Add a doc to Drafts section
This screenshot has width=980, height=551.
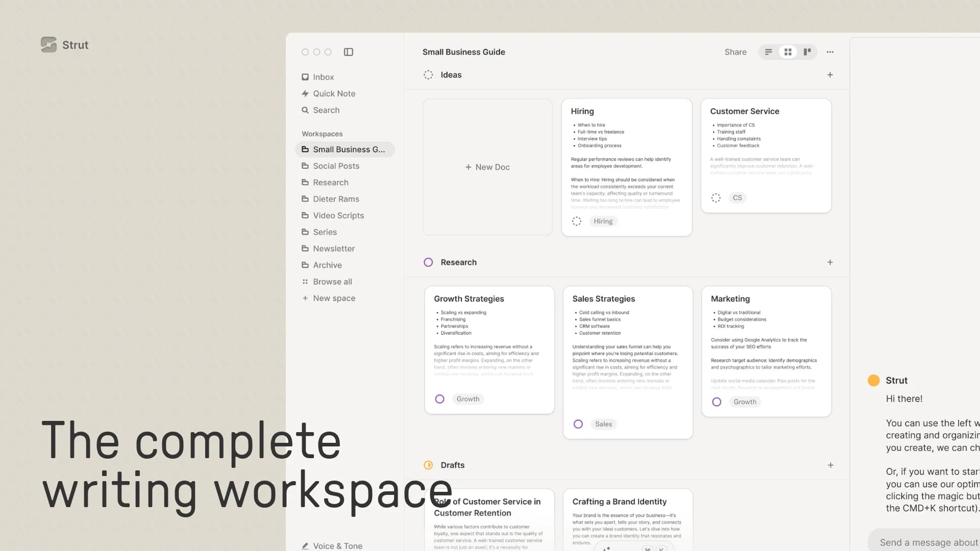coord(830,465)
